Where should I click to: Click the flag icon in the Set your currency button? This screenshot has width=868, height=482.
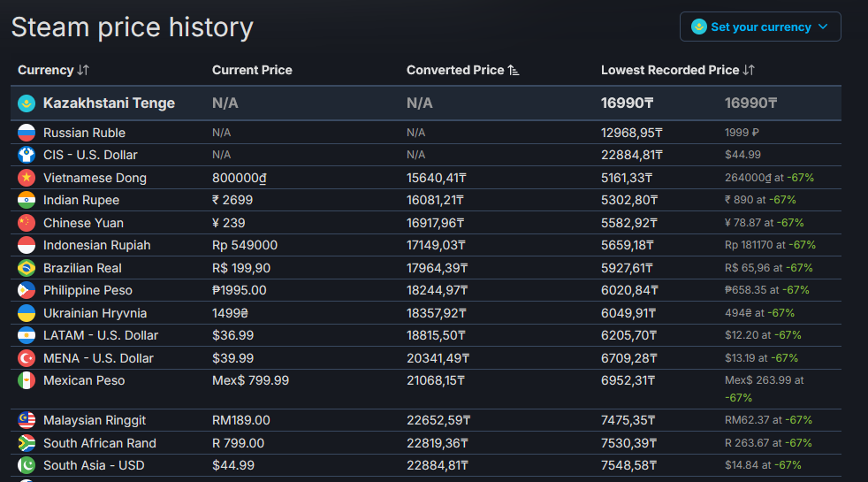pos(699,27)
